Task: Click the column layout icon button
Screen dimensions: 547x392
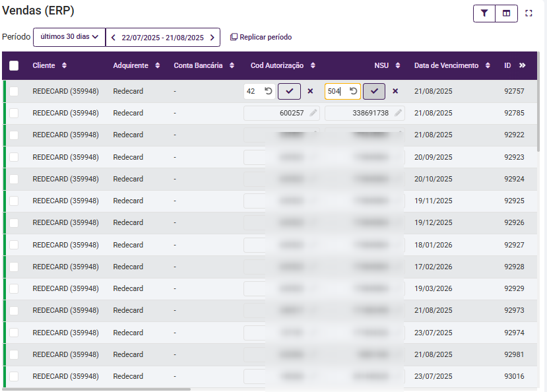Action: click(506, 13)
